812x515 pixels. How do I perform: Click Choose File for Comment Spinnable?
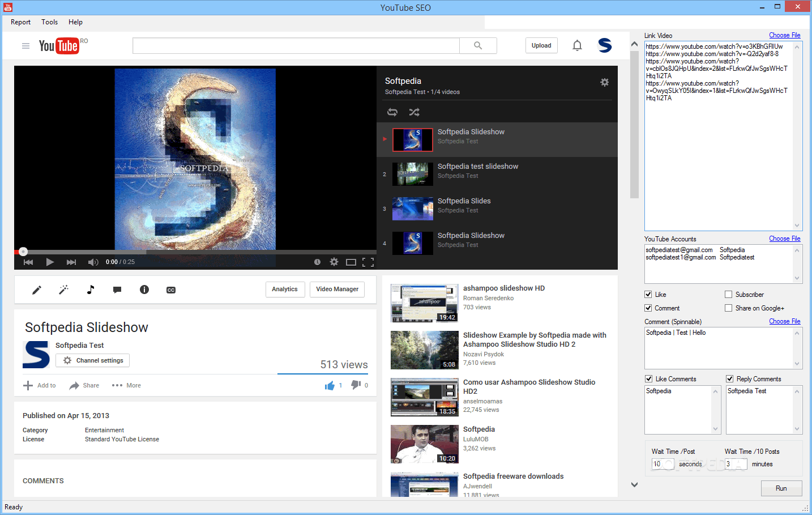tap(784, 321)
